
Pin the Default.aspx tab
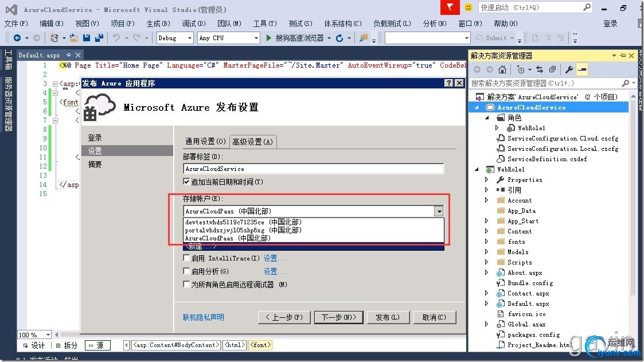coord(68,55)
